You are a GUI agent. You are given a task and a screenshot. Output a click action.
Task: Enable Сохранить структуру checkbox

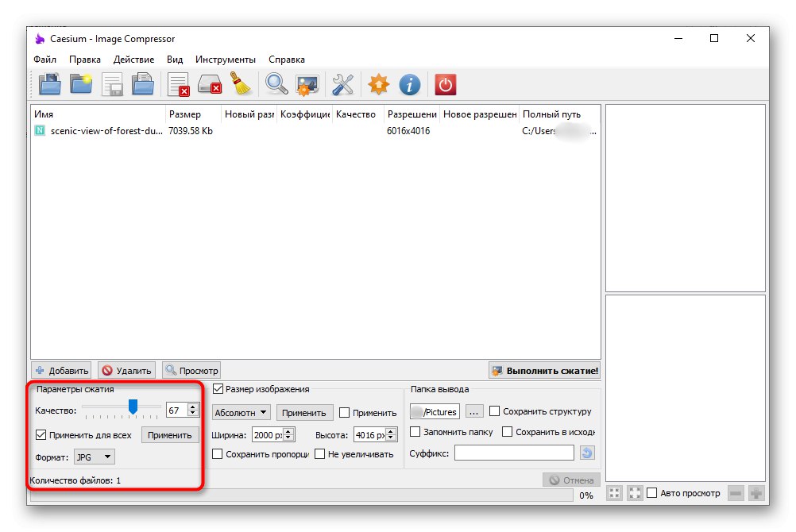point(494,411)
